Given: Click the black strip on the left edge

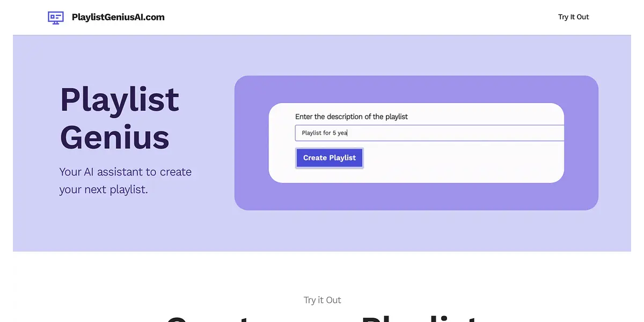Looking at the screenshot, I should (x=6, y=161).
